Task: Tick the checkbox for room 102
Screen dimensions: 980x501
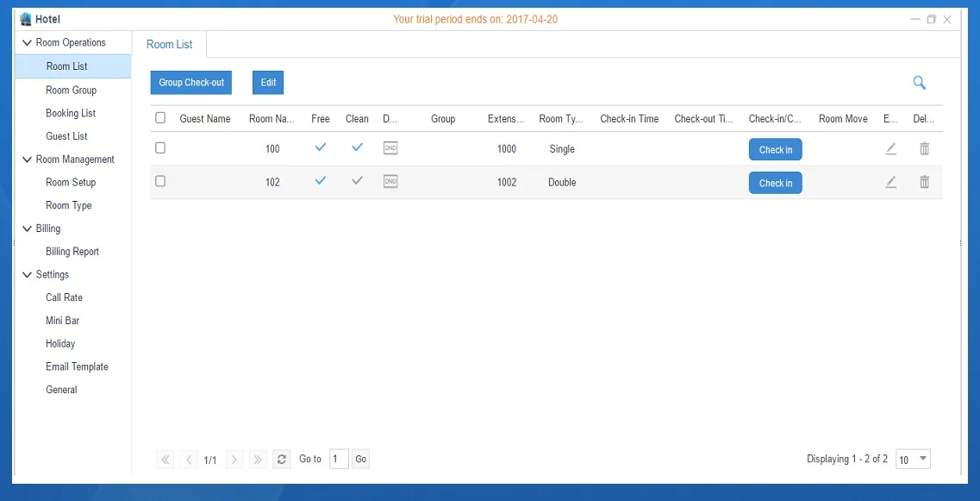Action: tap(160, 182)
